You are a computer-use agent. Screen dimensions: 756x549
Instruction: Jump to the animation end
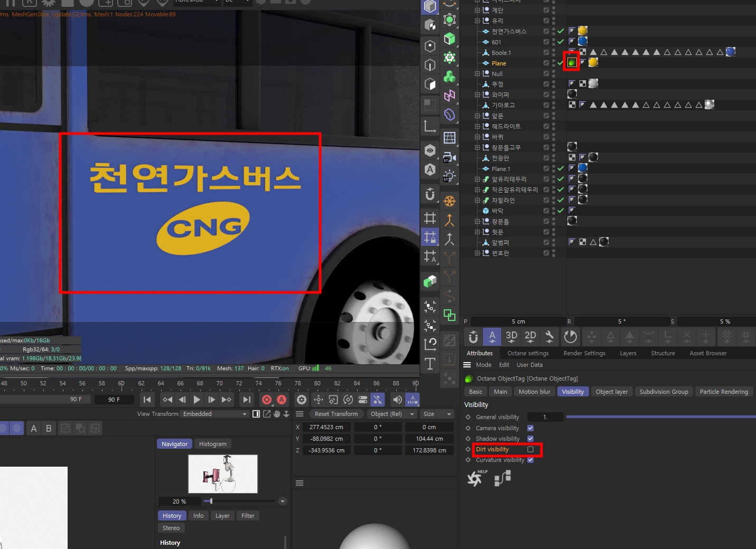tap(247, 400)
